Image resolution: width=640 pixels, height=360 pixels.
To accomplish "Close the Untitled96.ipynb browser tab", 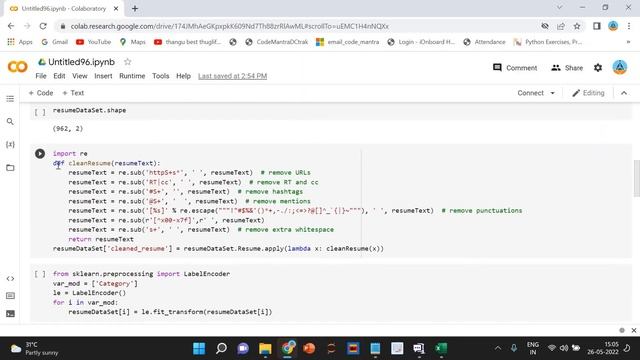I will (x=116, y=8).
